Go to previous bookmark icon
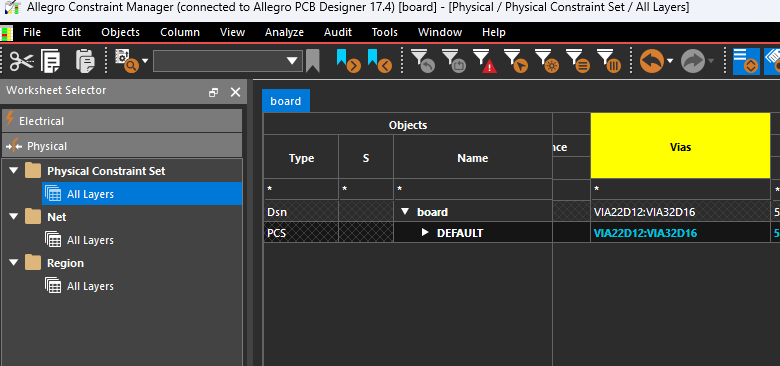The height and width of the screenshot is (366, 780). [x=380, y=61]
